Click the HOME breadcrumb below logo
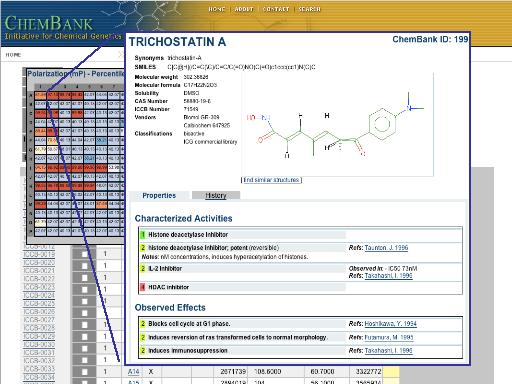 13,55
